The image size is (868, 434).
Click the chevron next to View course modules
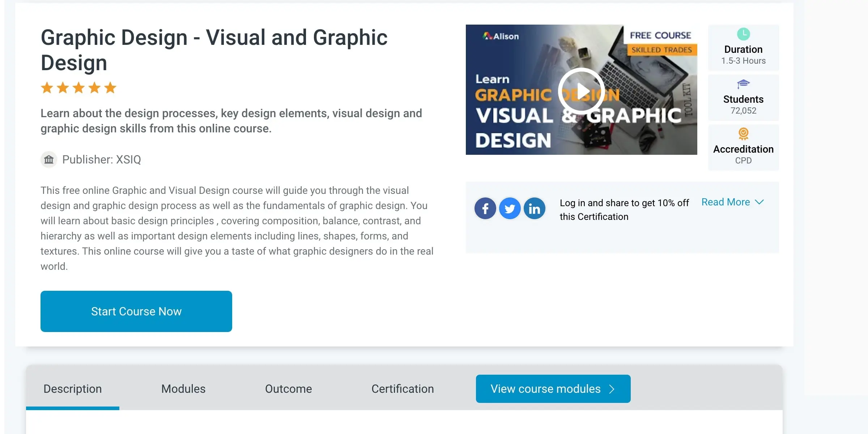coord(612,389)
